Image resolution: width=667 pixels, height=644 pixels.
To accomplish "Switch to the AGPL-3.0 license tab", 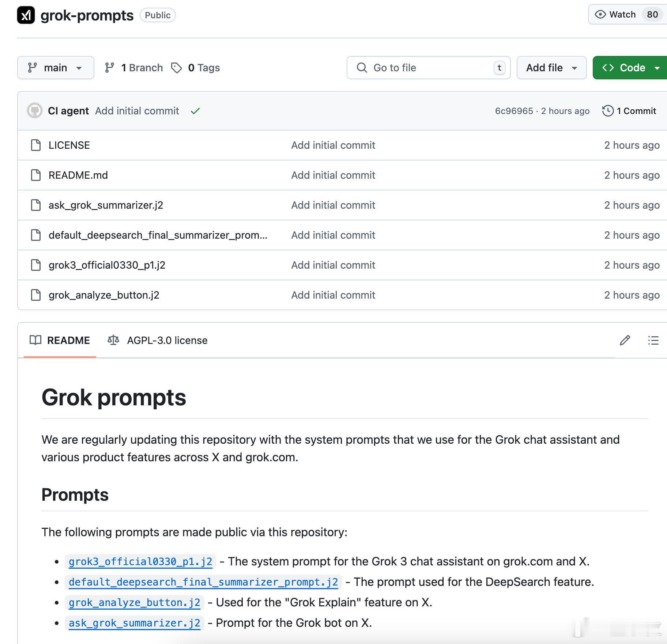I will point(158,340).
